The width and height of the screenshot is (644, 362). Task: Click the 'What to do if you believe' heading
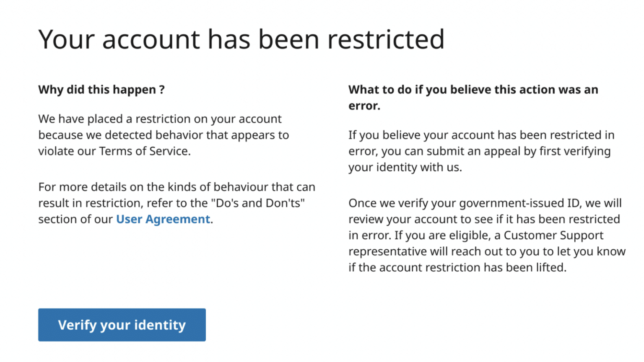pos(473,97)
